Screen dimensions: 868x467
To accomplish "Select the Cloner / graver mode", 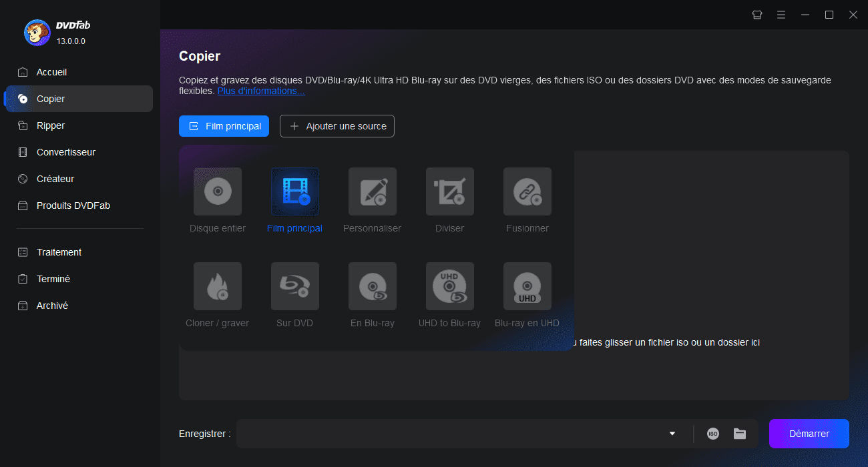I will (x=218, y=286).
